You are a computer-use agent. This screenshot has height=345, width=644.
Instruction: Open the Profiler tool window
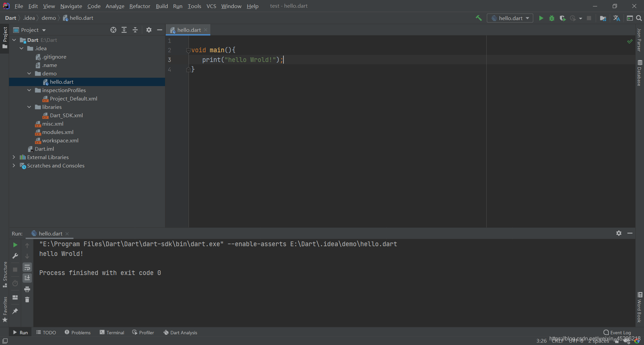pyautogui.click(x=143, y=332)
